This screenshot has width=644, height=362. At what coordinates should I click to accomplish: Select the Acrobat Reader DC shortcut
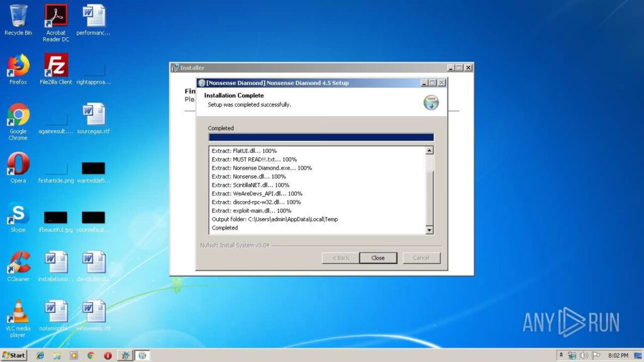[56, 23]
